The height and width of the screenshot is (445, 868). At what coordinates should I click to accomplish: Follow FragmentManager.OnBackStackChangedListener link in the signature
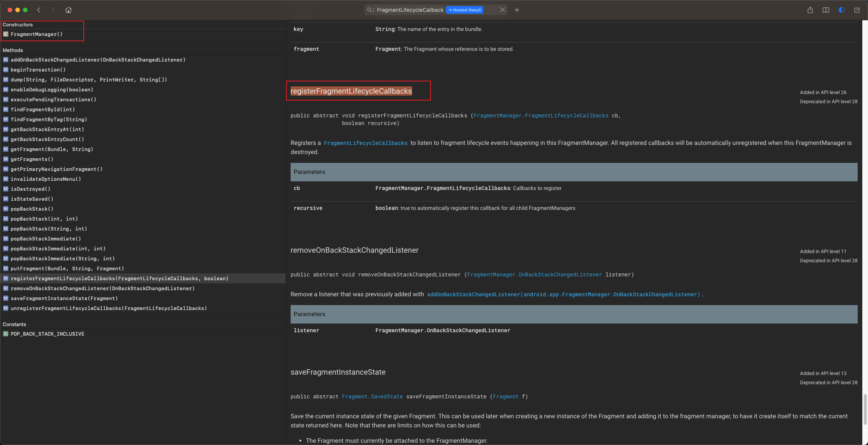(x=534, y=275)
